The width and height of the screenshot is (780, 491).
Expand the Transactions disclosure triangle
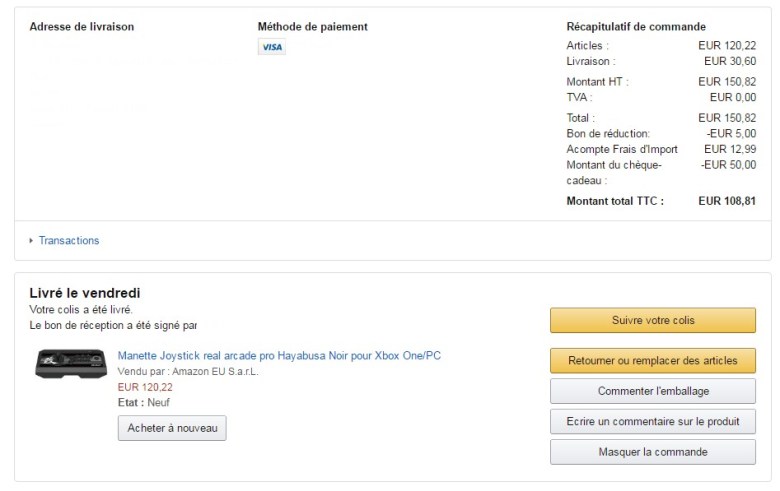[31, 241]
